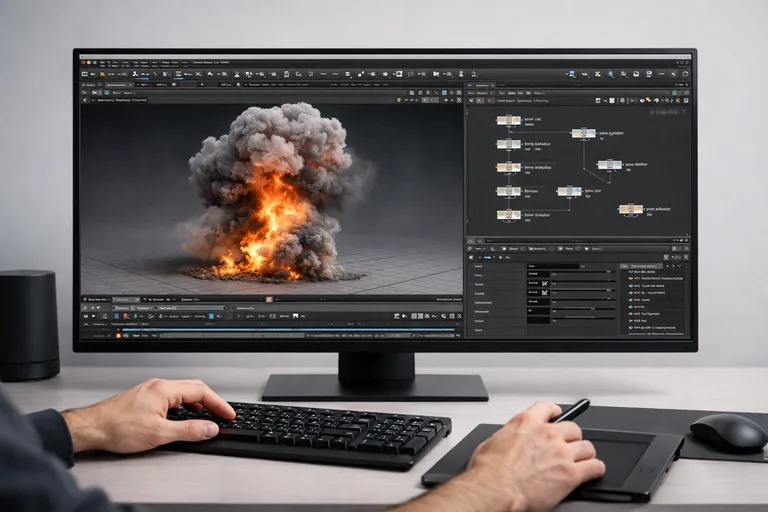The image size is (768, 512).
Task: Toggle the lower checkmark icon in the parameter rows
Action: 545,293
